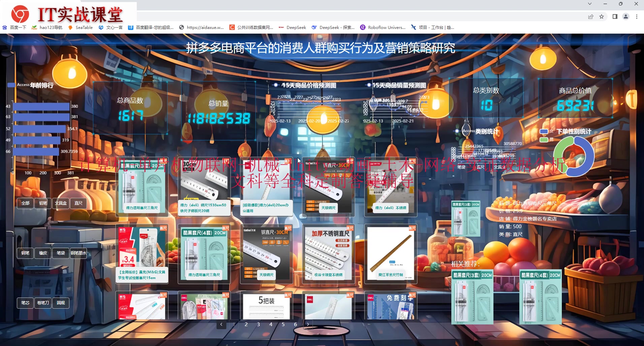Click the 总类别数 value 10
Image resolution: width=644 pixels, height=346 pixels.
[486, 105]
